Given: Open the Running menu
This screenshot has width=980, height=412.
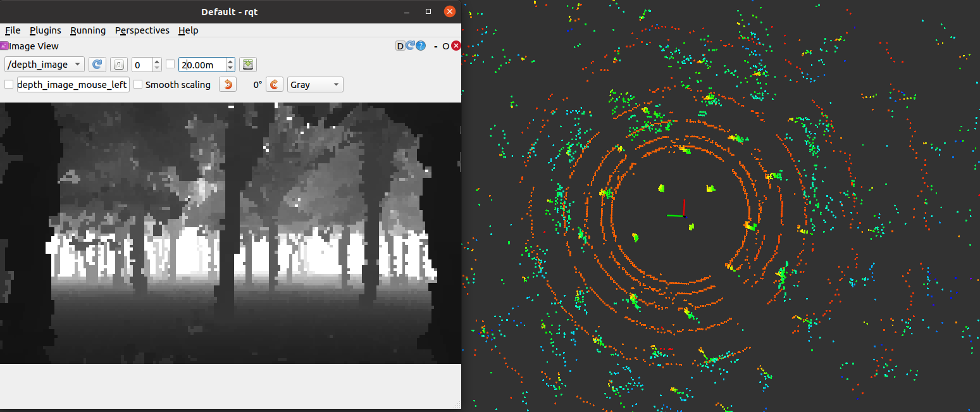Looking at the screenshot, I should pos(88,30).
